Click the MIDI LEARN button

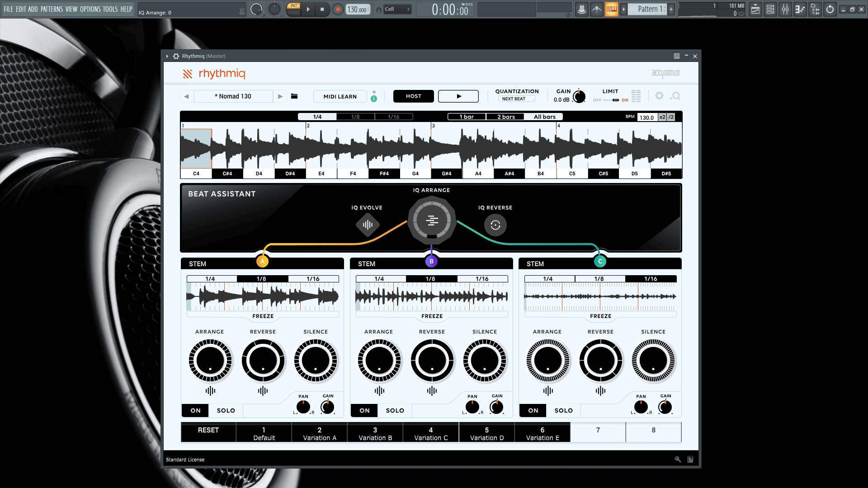[340, 96]
